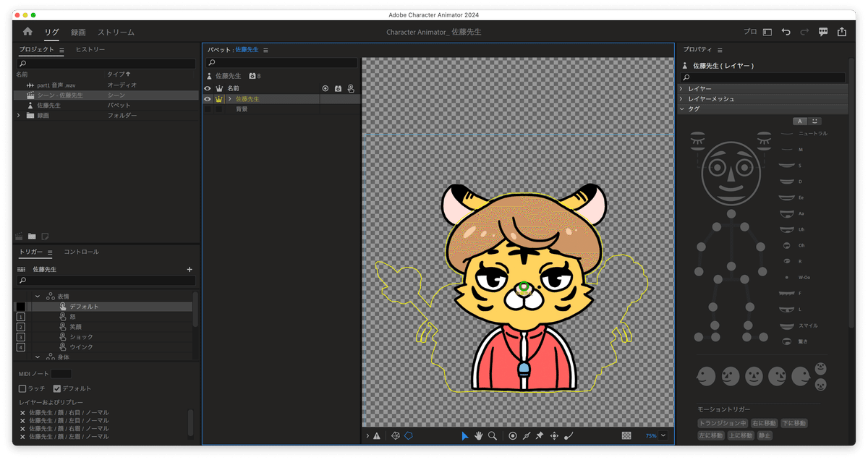Select the ウインク trigger row
The image size is (868, 460).
click(103, 347)
